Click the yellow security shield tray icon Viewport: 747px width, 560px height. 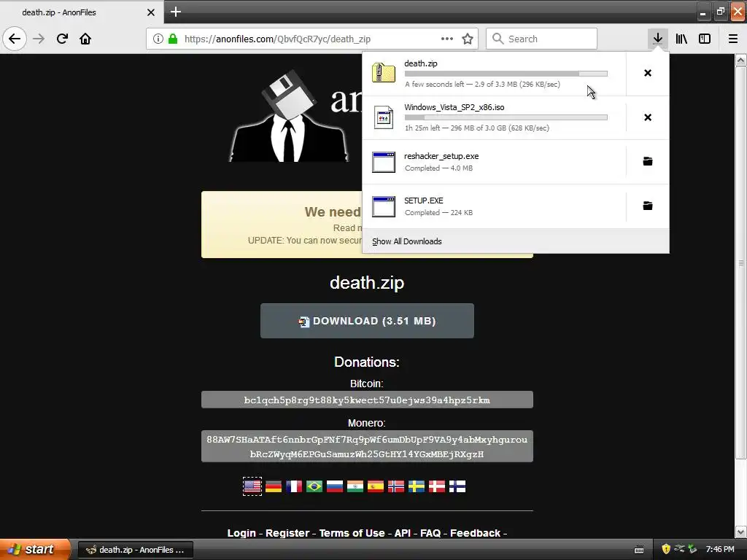pyautogui.click(x=666, y=549)
